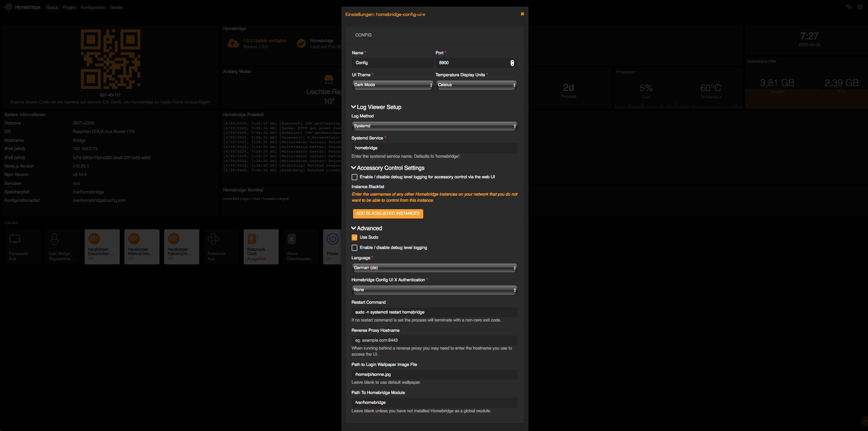The image size is (868, 431).
Task: Enable debug logging for accessory control
Action: [354, 177]
